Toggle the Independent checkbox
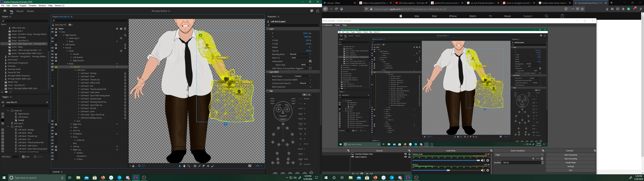 pos(310,61)
